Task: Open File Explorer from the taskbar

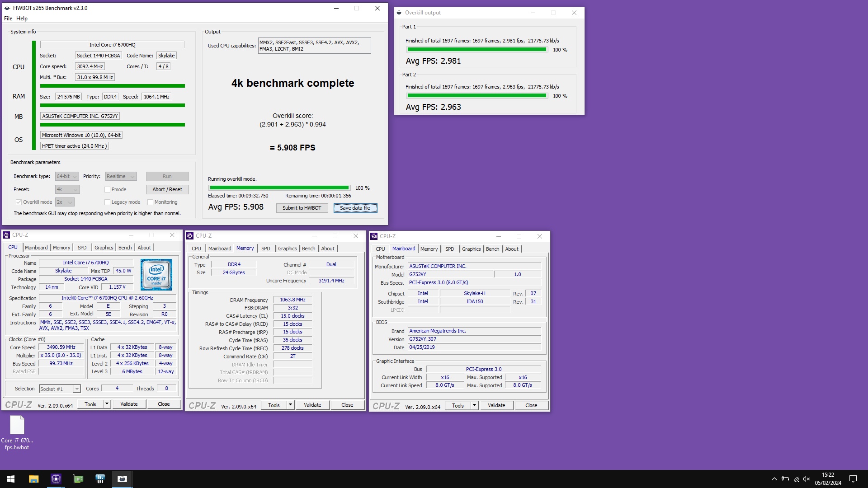Action: (33, 479)
